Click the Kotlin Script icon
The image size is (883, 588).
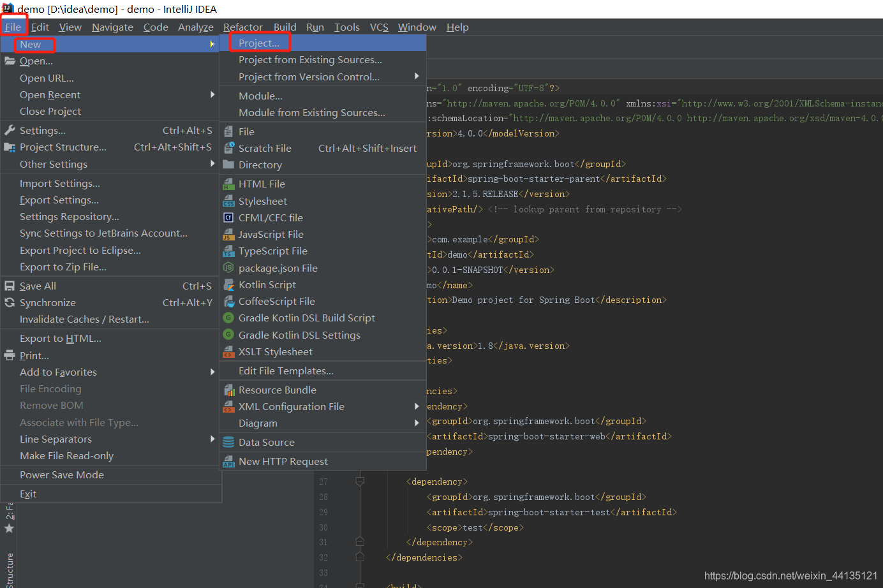coord(228,285)
